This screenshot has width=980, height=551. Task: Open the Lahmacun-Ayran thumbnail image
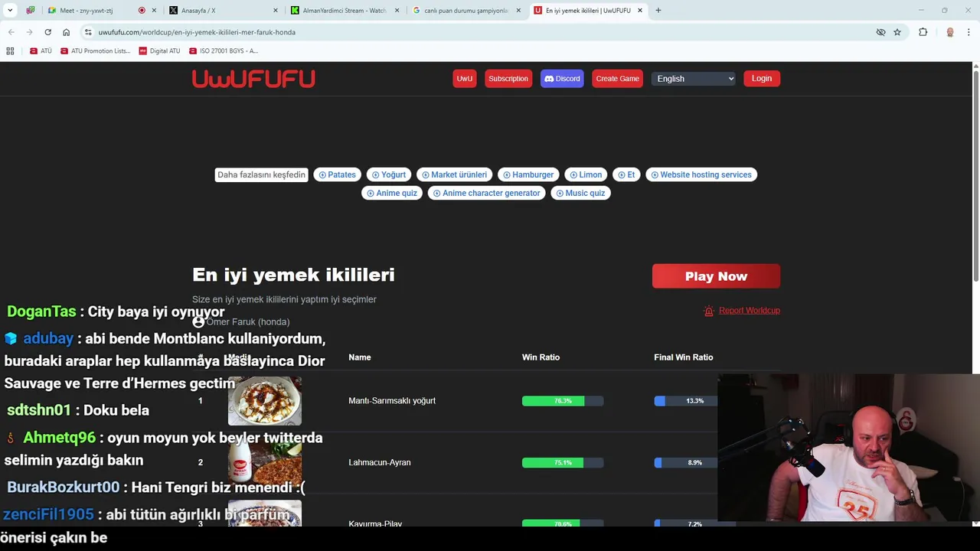pyautogui.click(x=265, y=462)
